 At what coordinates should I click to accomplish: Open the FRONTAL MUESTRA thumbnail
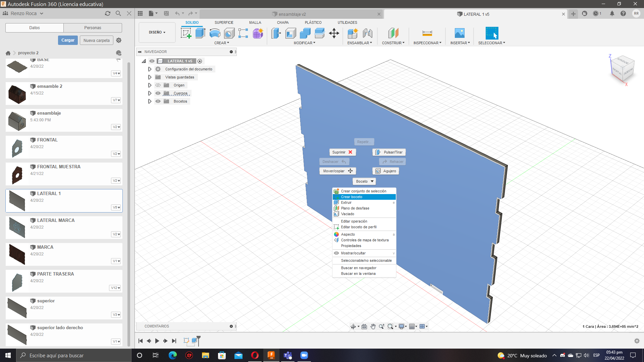coord(17,174)
